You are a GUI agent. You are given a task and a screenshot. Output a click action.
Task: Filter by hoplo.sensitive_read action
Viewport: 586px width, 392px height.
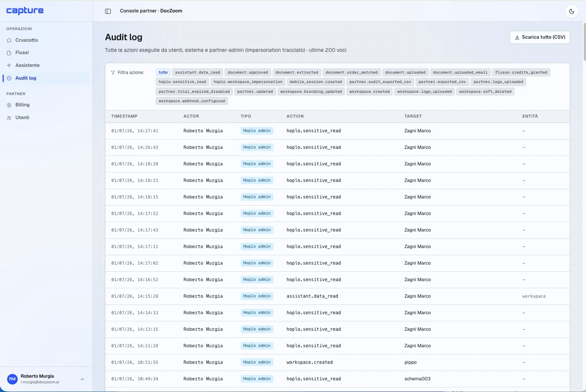(x=182, y=82)
